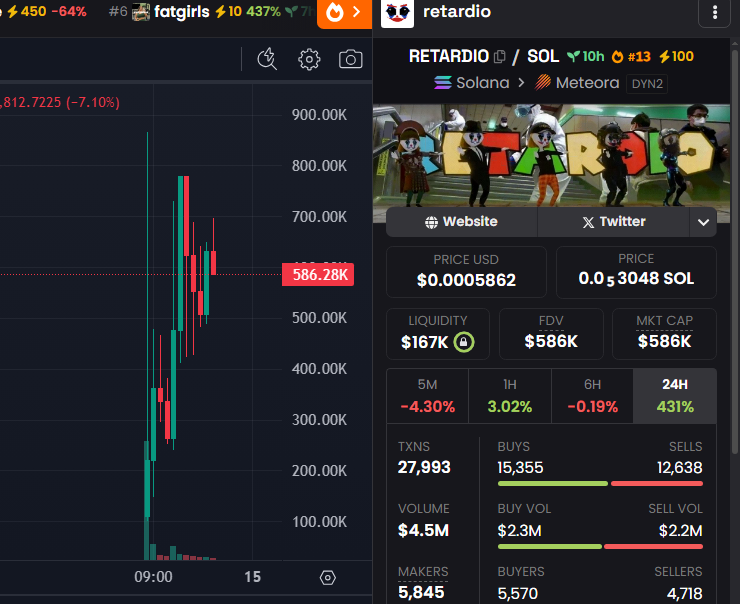Click the TXNS 27,993 value

coord(424,467)
